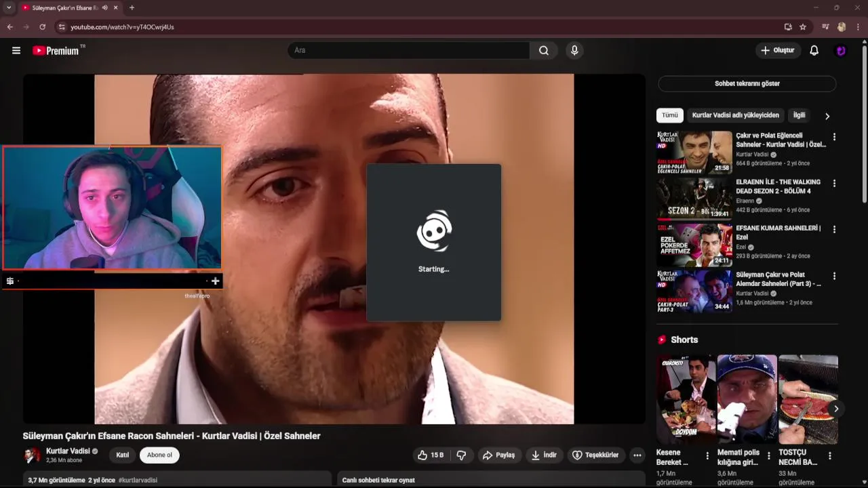868x488 pixels.
Task: Open the YouTube account avatar menu
Action: [841, 50]
